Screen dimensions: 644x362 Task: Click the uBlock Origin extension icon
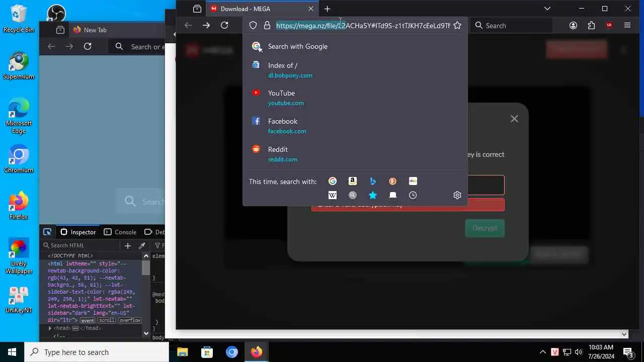[609, 25]
